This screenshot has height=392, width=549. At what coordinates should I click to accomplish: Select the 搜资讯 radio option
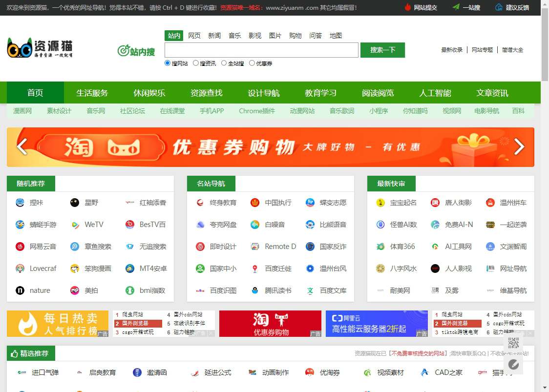point(196,63)
